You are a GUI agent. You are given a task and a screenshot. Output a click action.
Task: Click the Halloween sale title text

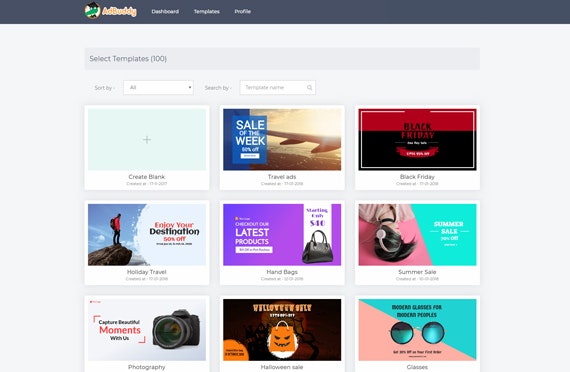(x=282, y=367)
